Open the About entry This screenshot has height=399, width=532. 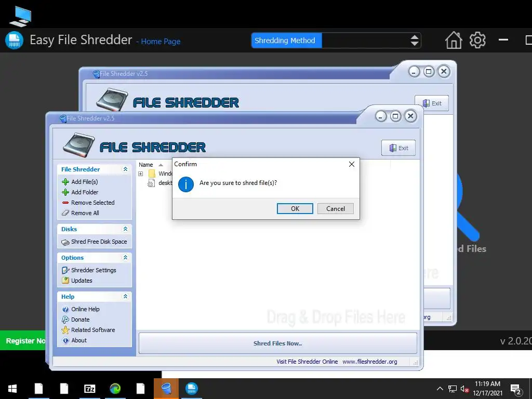74,340
